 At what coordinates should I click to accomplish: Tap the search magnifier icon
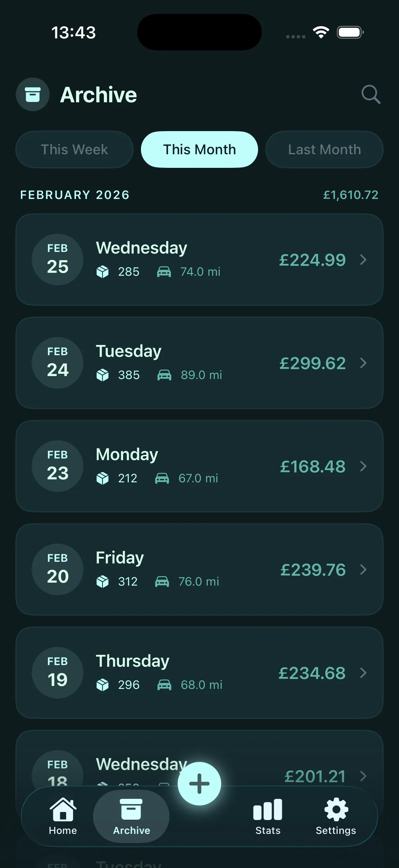pos(371,94)
